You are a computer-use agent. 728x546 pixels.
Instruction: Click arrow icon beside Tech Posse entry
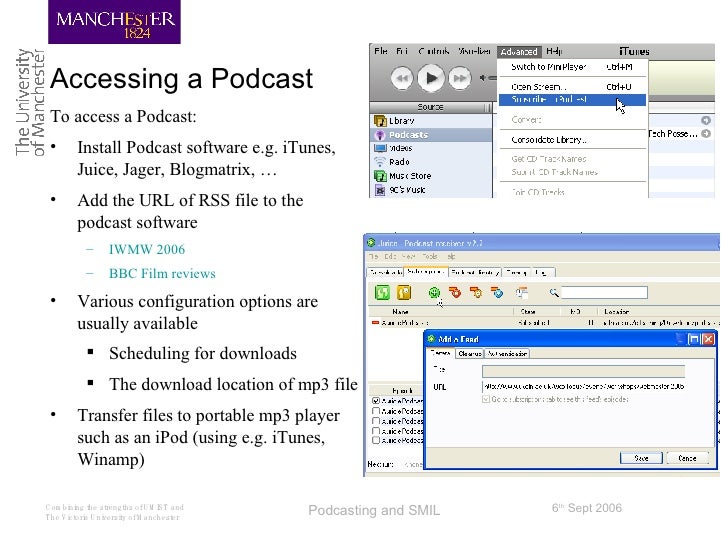point(706,134)
